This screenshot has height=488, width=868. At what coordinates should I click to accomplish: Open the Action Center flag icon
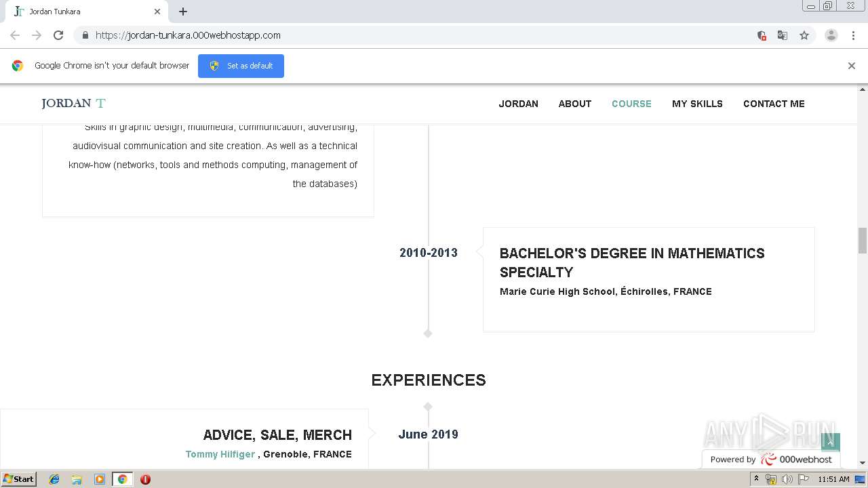pyautogui.click(x=804, y=479)
